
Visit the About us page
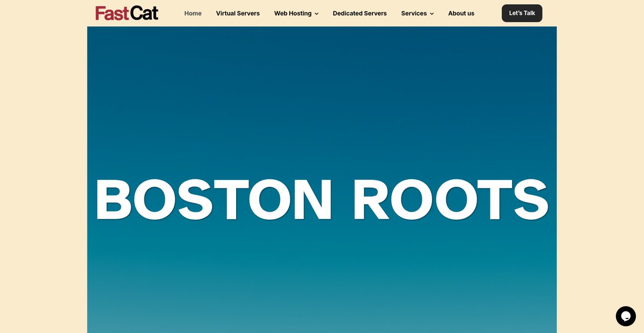tap(461, 13)
